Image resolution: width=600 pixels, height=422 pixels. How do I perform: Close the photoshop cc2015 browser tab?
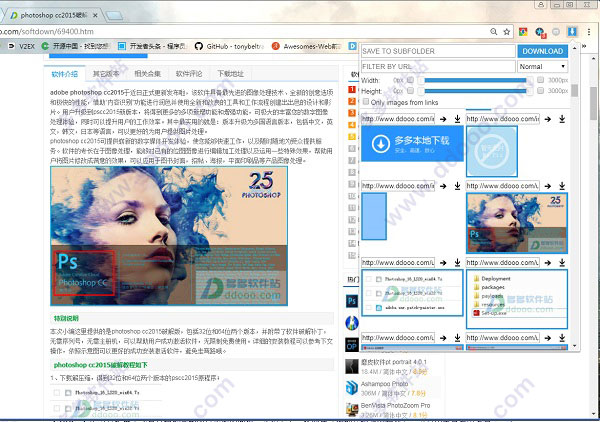pos(95,15)
